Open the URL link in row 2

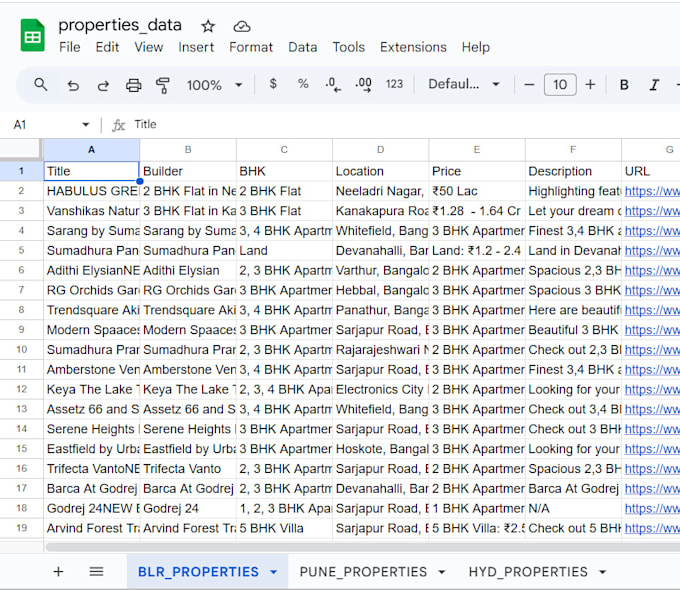tap(652, 191)
